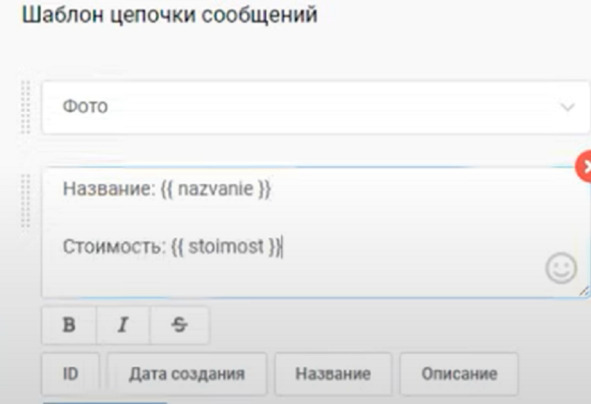Toggle bold formatting with B icon
The width and height of the screenshot is (591, 404).
(69, 325)
